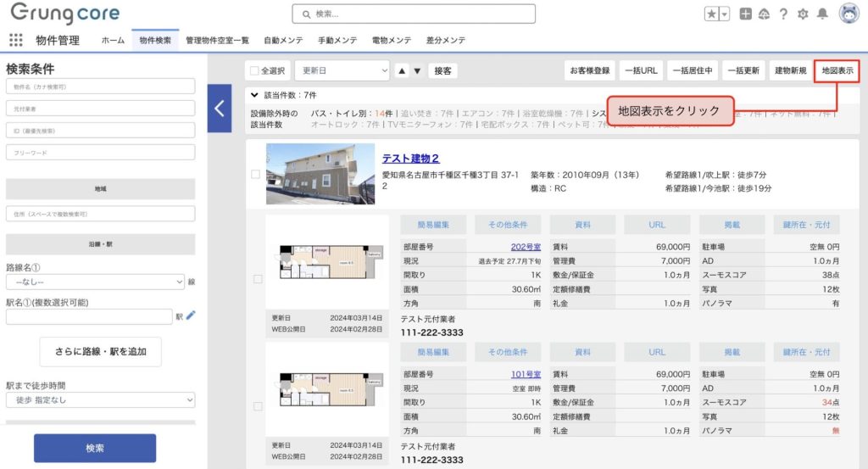Click the favorites star icon
The height and width of the screenshot is (469, 868).
tap(712, 14)
